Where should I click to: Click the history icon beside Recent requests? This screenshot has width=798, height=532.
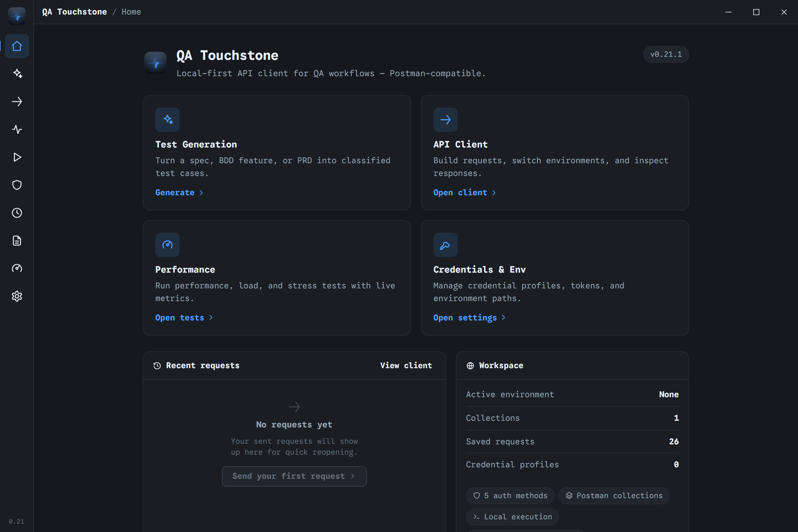point(157,365)
